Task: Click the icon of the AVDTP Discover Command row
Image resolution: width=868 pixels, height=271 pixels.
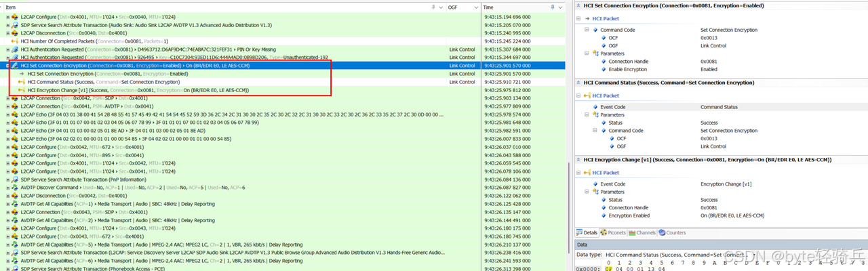Action: coord(16,187)
